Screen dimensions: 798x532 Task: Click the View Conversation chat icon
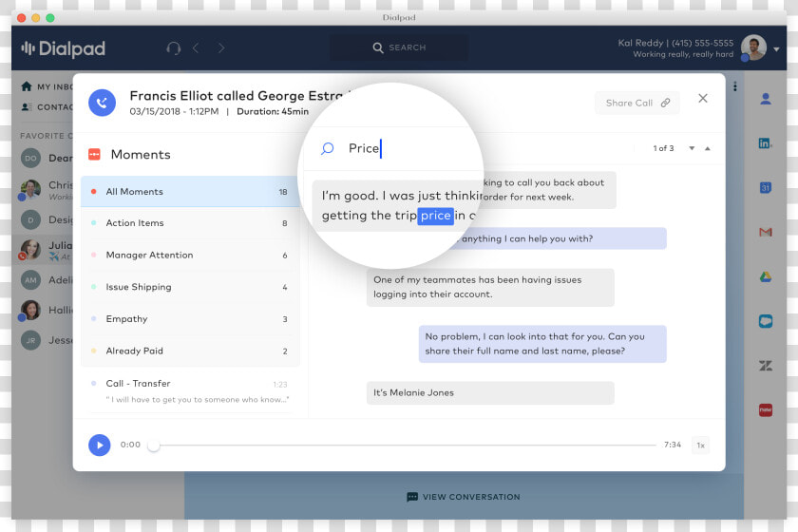(x=412, y=497)
